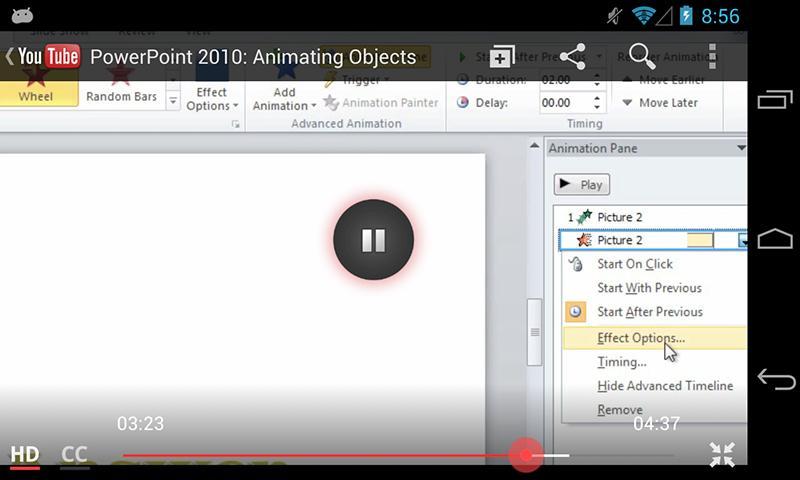Toggle CC closed captions

point(74,455)
